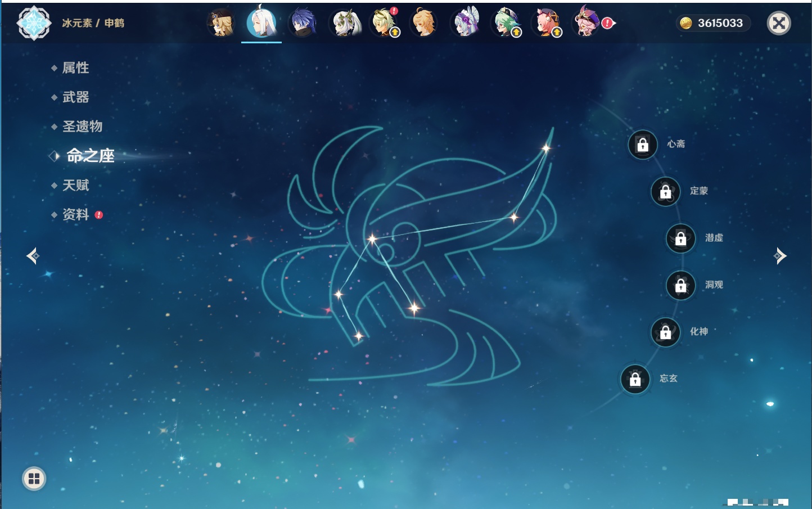
Task: Go to previous character with left arrow
Action: pyautogui.click(x=33, y=256)
